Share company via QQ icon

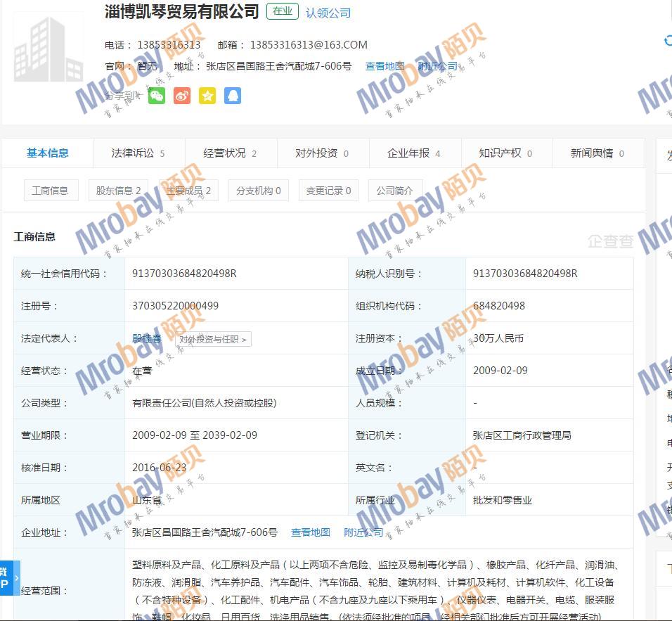tap(233, 96)
